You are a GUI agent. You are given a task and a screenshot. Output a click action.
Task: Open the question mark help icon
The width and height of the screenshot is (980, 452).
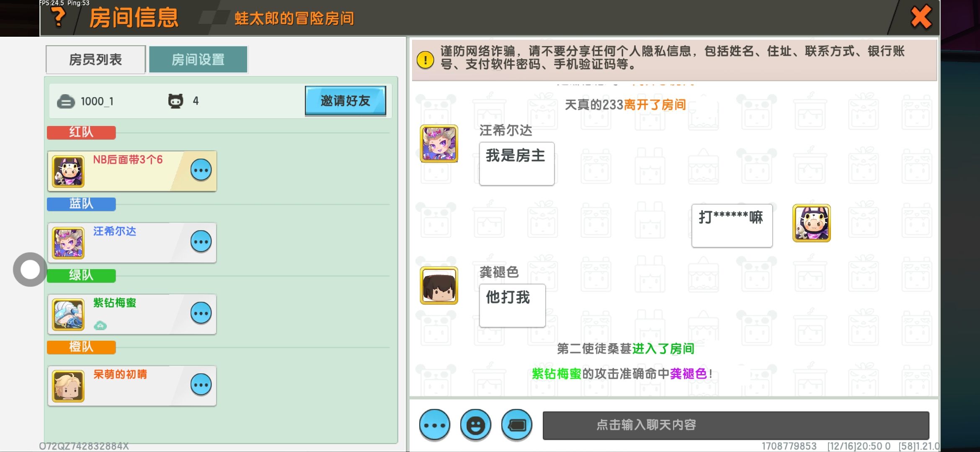point(58,18)
